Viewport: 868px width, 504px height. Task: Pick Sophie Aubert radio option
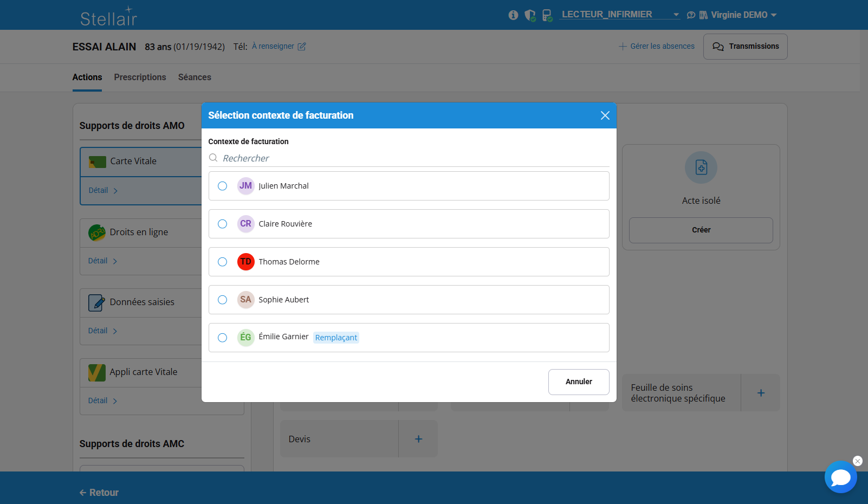222,300
